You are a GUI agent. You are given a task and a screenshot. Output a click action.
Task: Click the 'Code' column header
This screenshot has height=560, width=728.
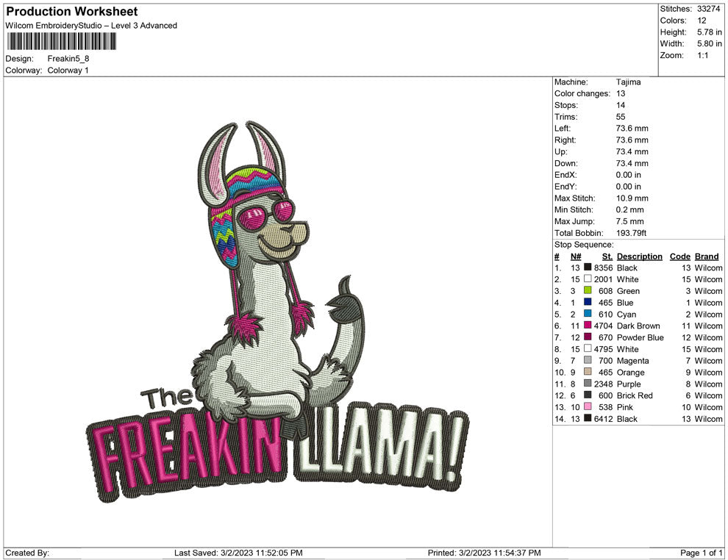(679, 256)
